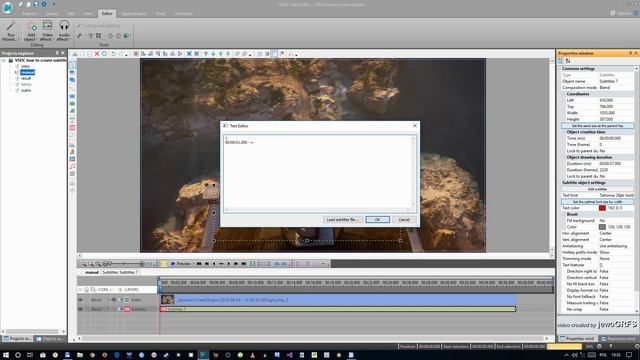Click the timeline zoom slider

(x=123, y=264)
